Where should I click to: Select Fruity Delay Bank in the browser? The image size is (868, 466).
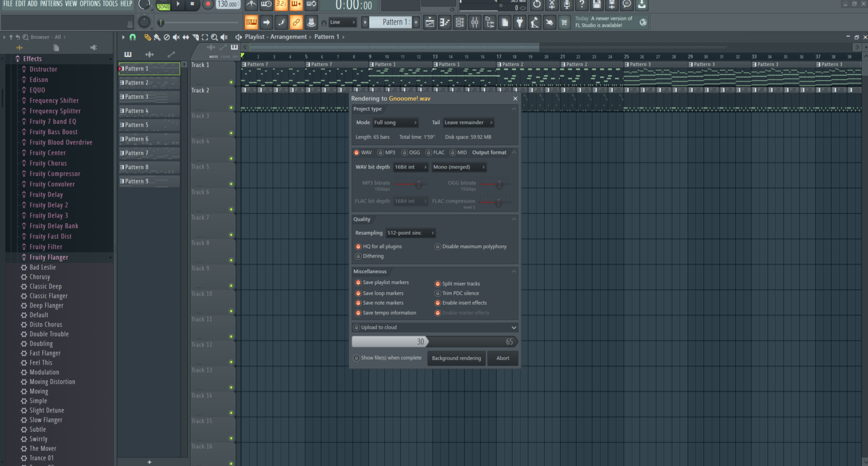tap(54, 226)
